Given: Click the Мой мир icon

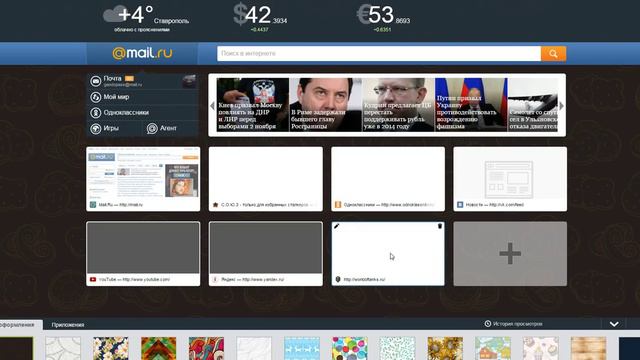Looking at the screenshot, I should coord(96,97).
